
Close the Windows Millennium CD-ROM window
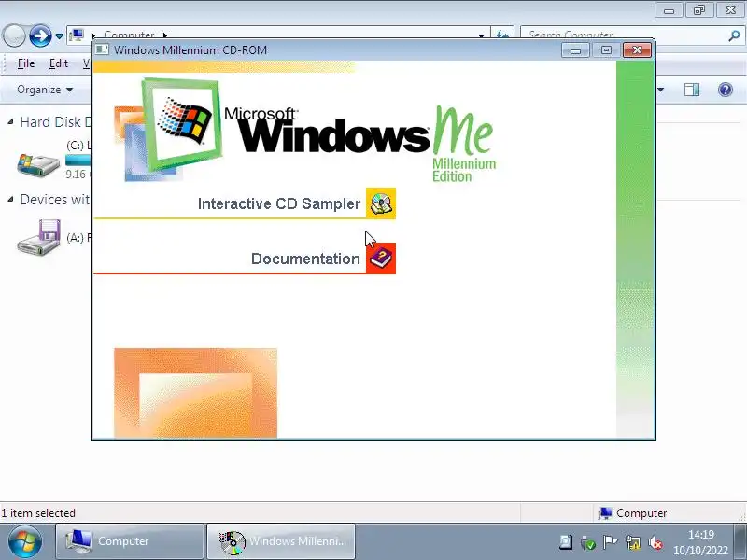[637, 50]
